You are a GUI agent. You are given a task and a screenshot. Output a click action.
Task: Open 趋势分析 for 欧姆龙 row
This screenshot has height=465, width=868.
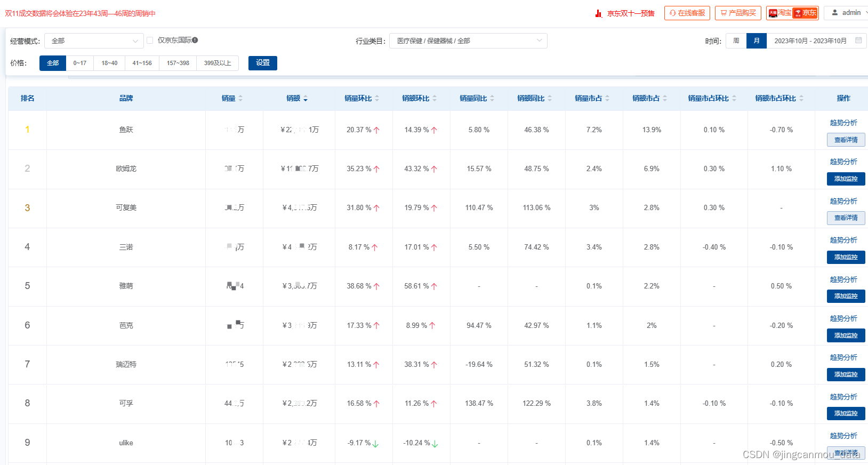843,162
